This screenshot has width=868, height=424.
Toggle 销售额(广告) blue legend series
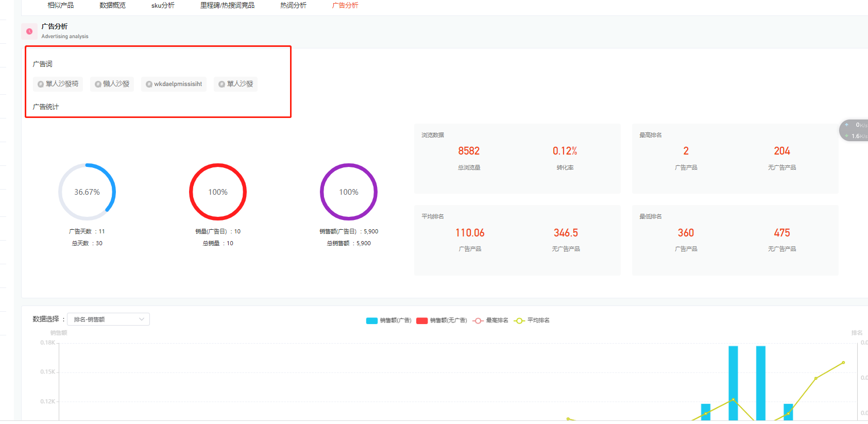point(388,320)
